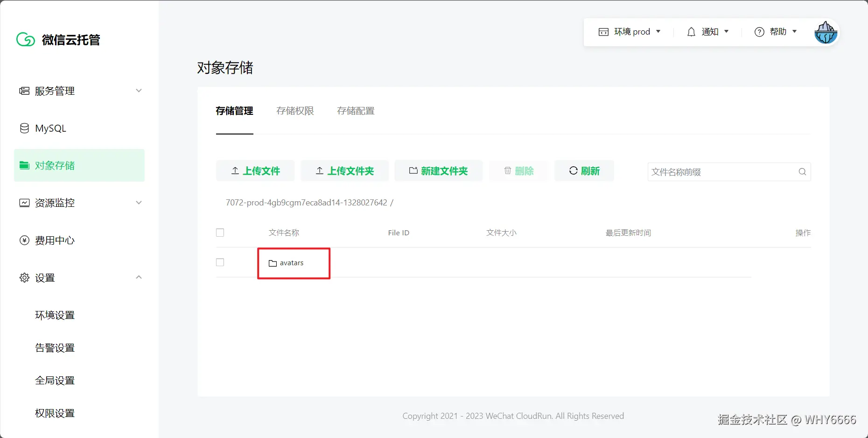Click the 最后更新时间 column header

click(x=628, y=233)
